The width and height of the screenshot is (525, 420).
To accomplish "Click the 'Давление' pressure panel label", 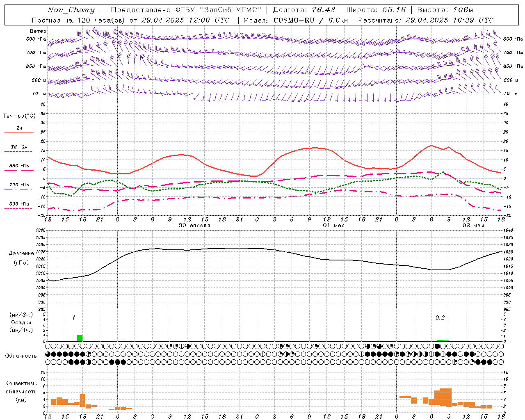I will coord(21,253).
